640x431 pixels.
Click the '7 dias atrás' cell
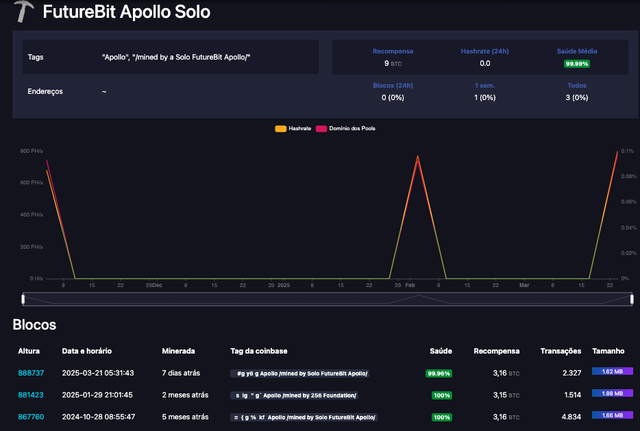(181, 373)
